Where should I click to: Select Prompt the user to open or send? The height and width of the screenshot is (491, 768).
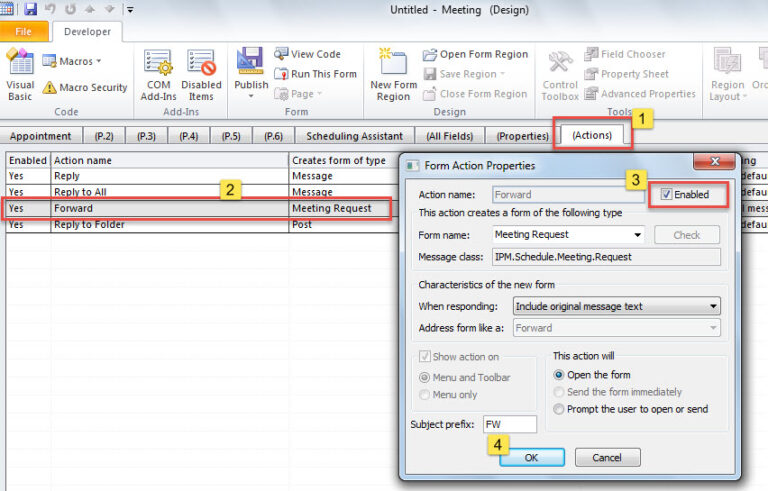[558, 409]
